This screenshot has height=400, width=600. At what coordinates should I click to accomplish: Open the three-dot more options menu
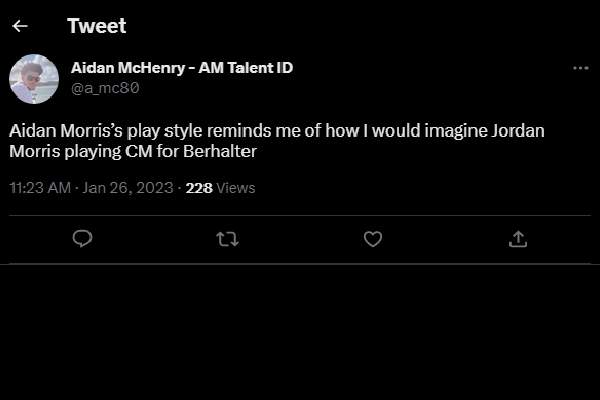coord(580,68)
